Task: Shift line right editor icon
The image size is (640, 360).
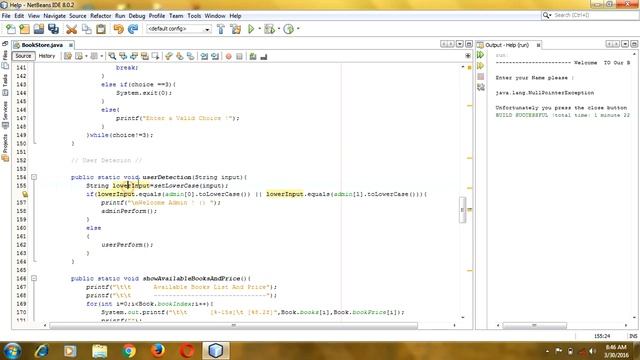Action: pyautogui.click(x=215, y=56)
